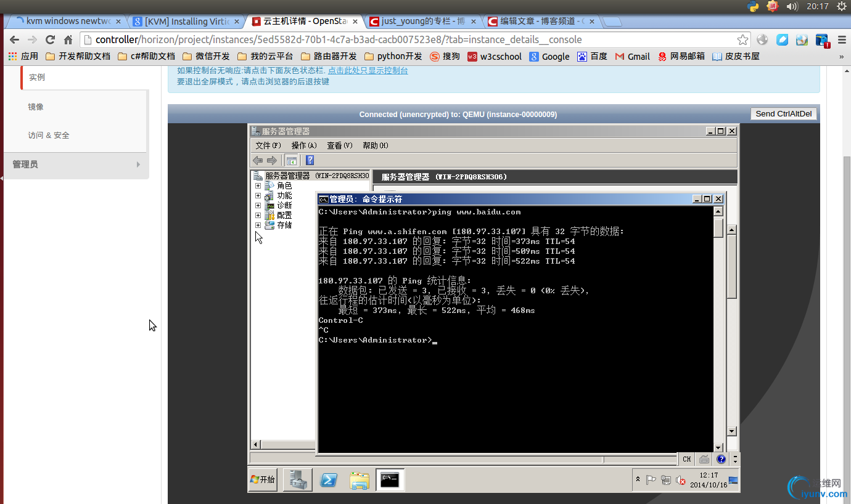Click the command prompt scroll-down arrow

point(718,447)
